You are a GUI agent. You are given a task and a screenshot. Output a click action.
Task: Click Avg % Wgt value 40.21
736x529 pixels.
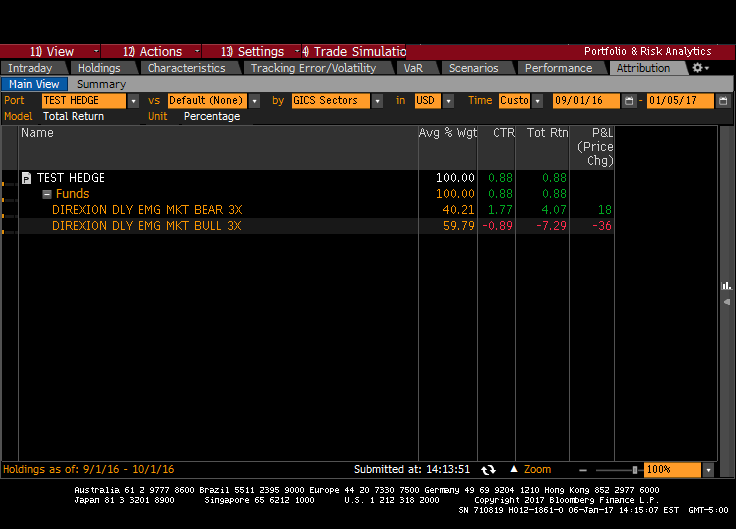click(459, 210)
